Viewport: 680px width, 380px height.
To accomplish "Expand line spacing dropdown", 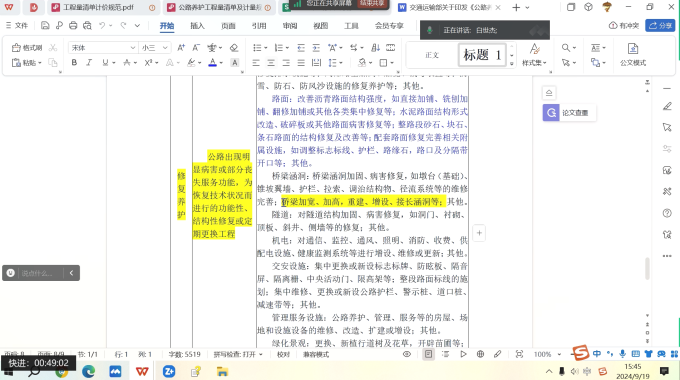I will pos(341,63).
